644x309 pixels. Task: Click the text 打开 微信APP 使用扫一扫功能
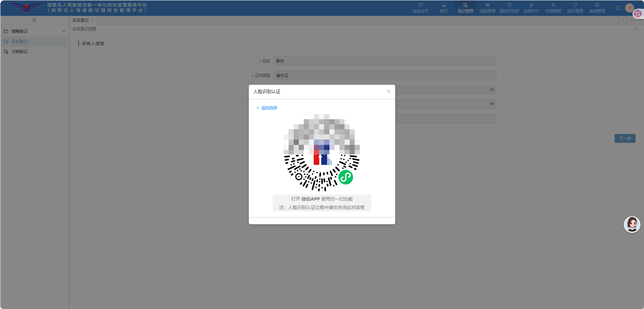(322, 199)
